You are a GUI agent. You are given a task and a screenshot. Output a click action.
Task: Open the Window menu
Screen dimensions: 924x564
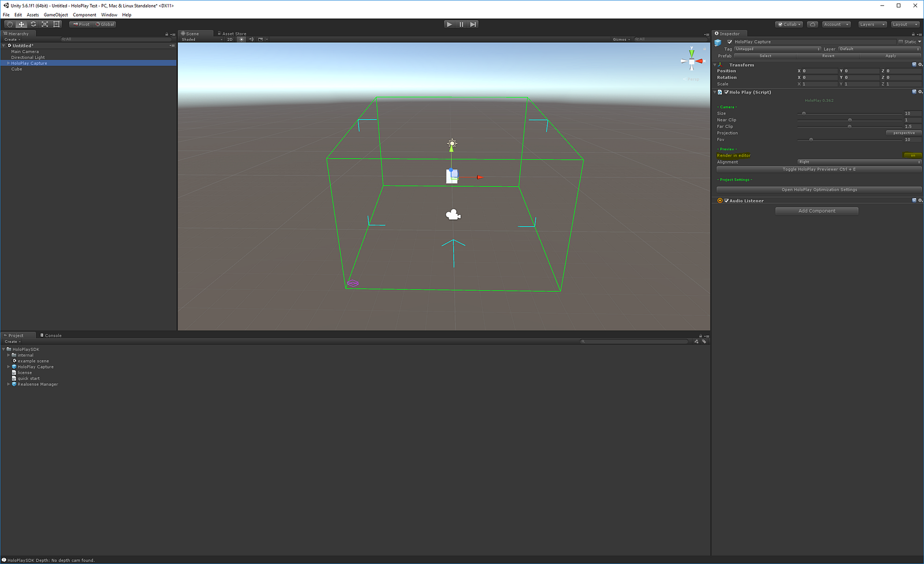coord(109,15)
